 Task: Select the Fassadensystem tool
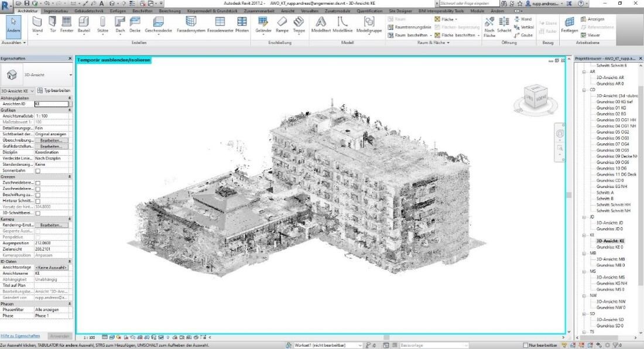pyautogui.click(x=191, y=23)
